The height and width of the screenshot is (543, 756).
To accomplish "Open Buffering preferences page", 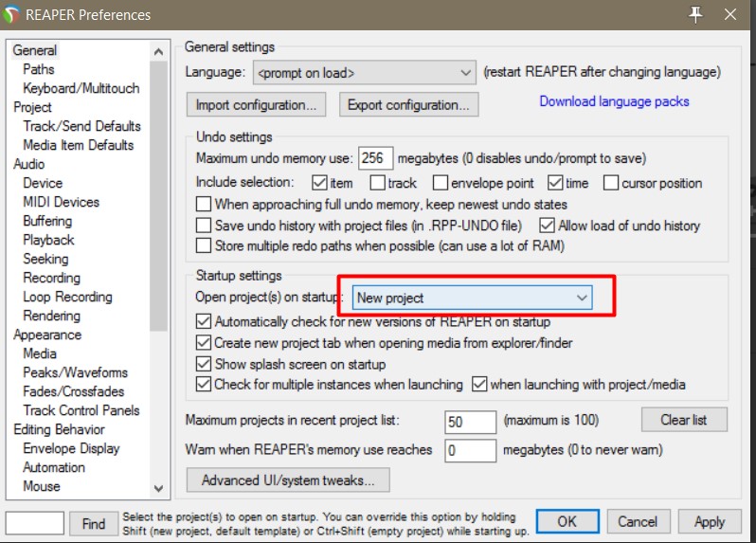I will pyautogui.click(x=47, y=221).
